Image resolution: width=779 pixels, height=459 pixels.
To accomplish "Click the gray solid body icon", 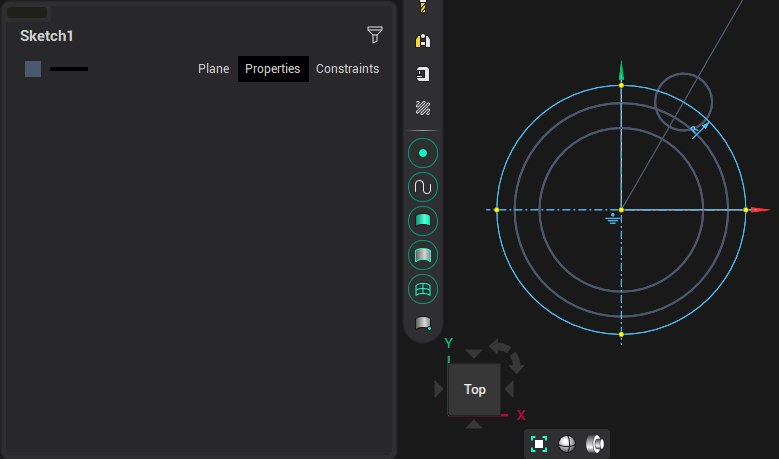I will (423, 323).
